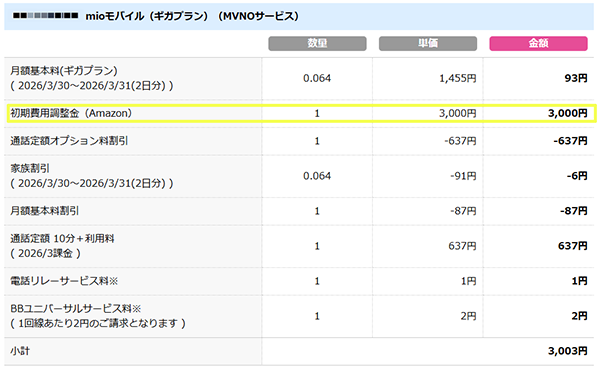Click the -91円 unit price cell
This screenshot has height=376, width=600.
pos(463,176)
